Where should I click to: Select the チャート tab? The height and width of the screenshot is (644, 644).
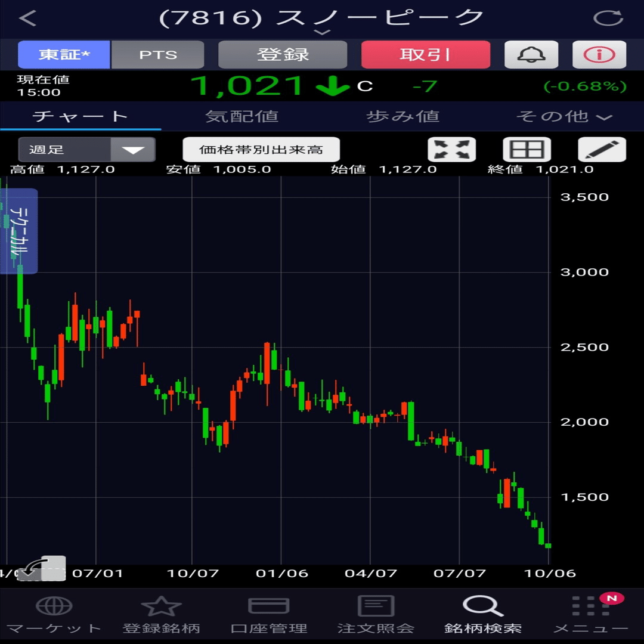point(80,117)
